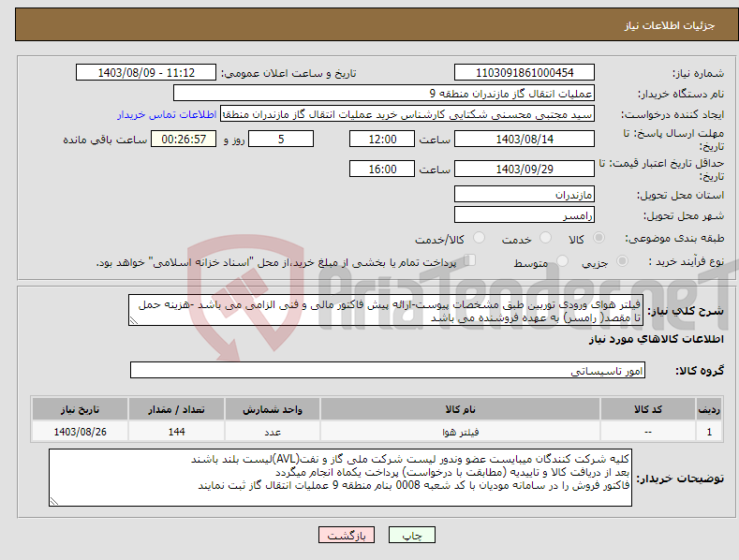Click the شماره نیاز number field
The height and width of the screenshot is (560, 739).
coord(525,73)
